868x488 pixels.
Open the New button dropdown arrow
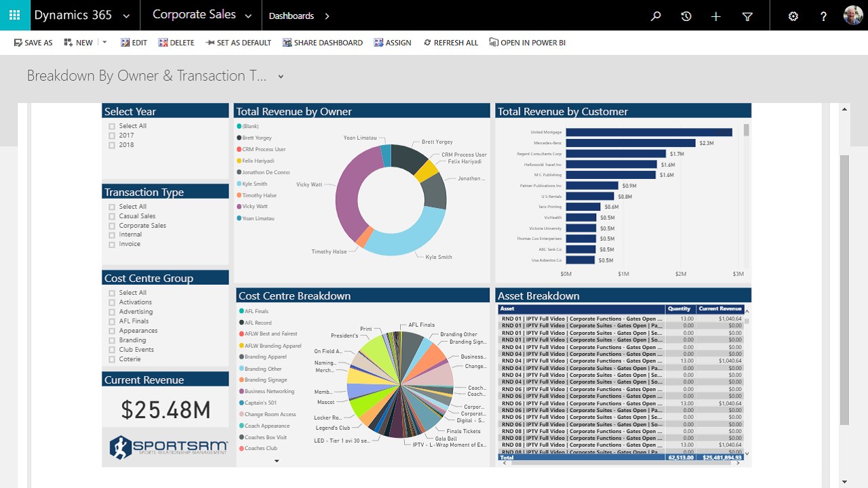pyautogui.click(x=104, y=43)
